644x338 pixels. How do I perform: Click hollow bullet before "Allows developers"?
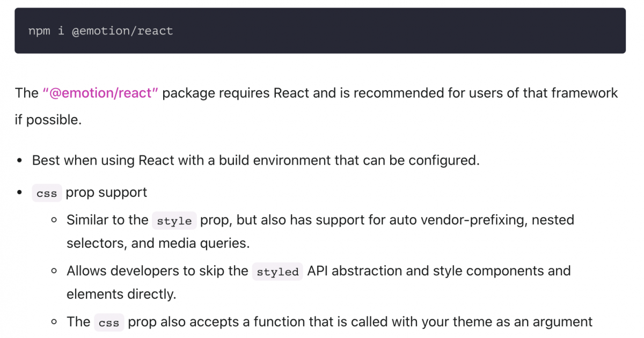pos(54,271)
